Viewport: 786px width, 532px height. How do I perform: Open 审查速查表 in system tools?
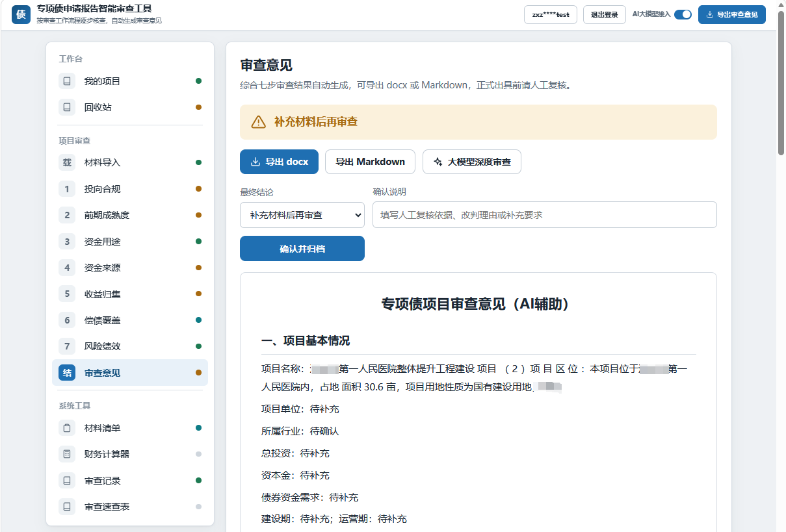tap(130, 507)
